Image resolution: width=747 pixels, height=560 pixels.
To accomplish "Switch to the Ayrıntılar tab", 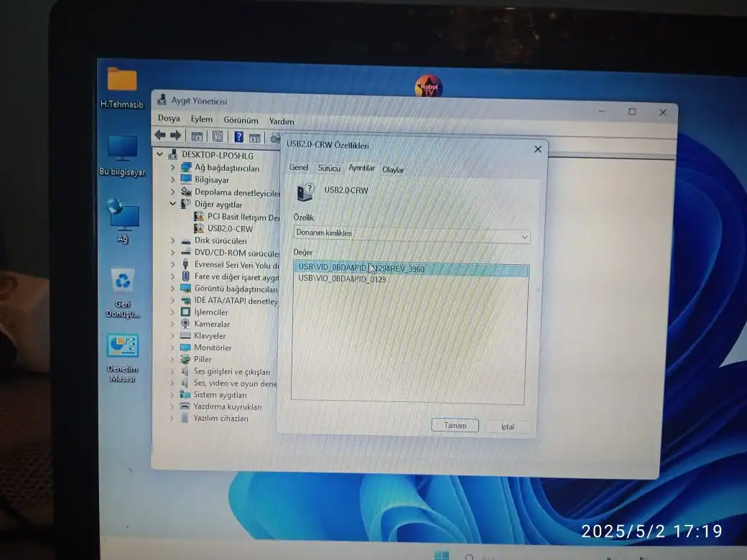I will click(361, 168).
